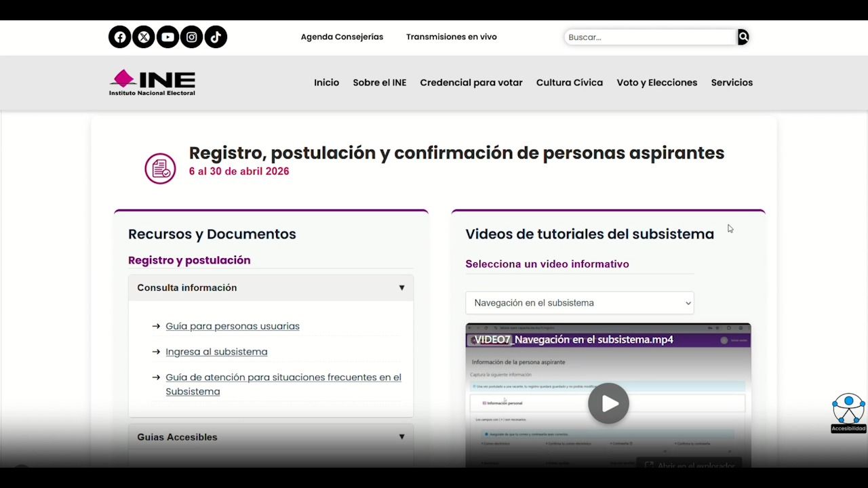
Task: Open the Instagram social icon
Action: [x=192, y=37]
